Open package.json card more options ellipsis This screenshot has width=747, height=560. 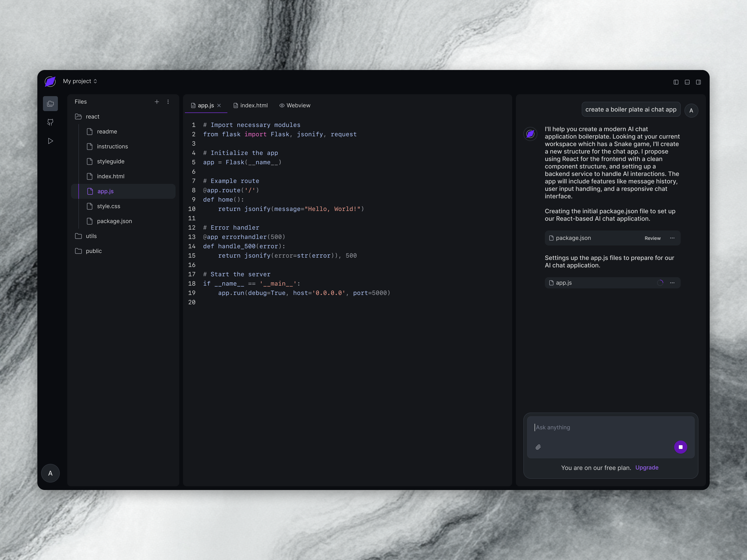(x=672, y=238)
